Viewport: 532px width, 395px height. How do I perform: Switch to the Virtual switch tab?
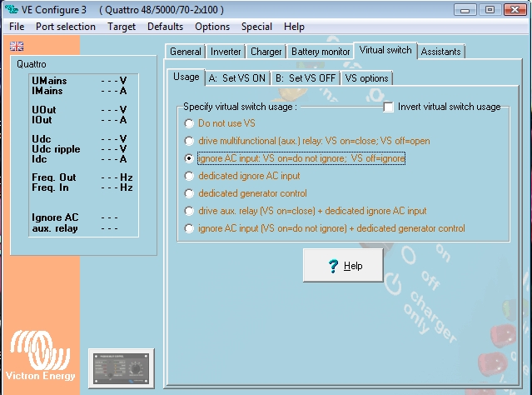[385, 50]
